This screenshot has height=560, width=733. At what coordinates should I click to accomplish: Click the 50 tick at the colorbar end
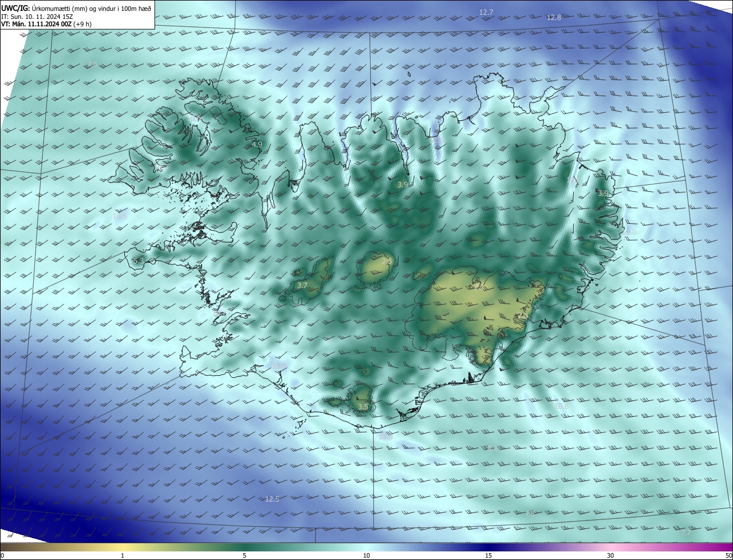(728, 555)
